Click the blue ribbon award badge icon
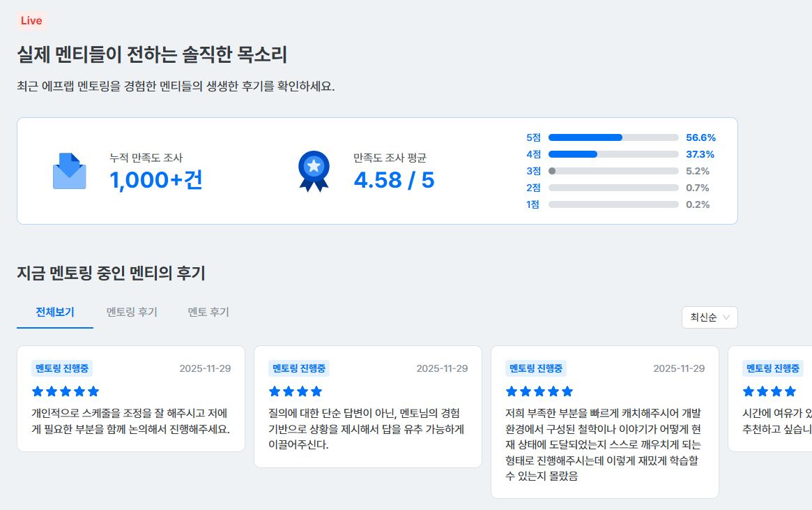This screenshot has height=510, width=812. coord(314,171)
